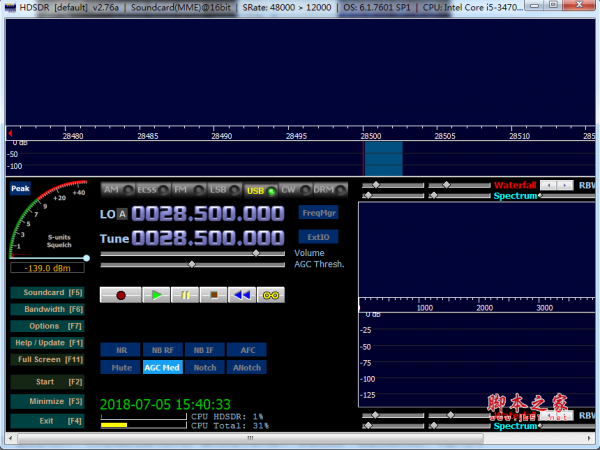Click the LO frequency display
The image size is (600, 450).
(208, 214)
